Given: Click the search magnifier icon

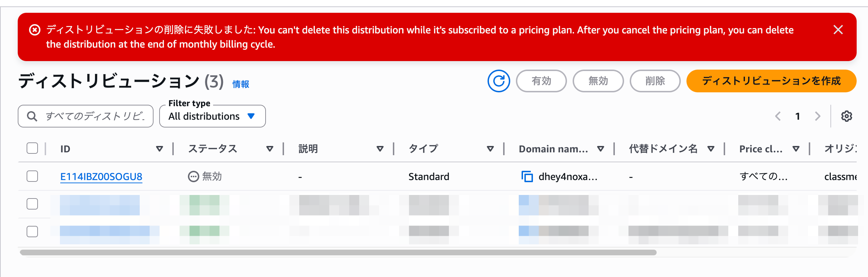Looking at the screenshot, I should tap(32, 116).
